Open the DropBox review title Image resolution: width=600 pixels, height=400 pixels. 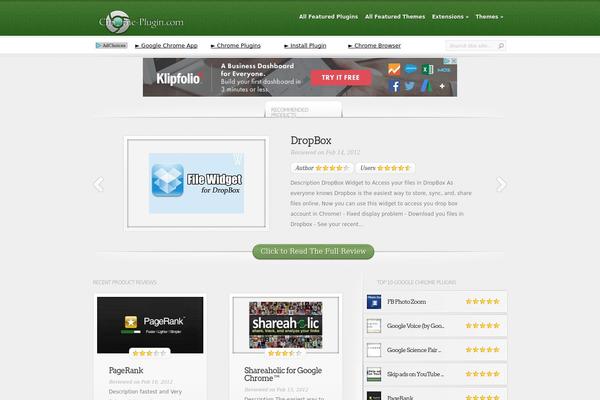[311, 140]
